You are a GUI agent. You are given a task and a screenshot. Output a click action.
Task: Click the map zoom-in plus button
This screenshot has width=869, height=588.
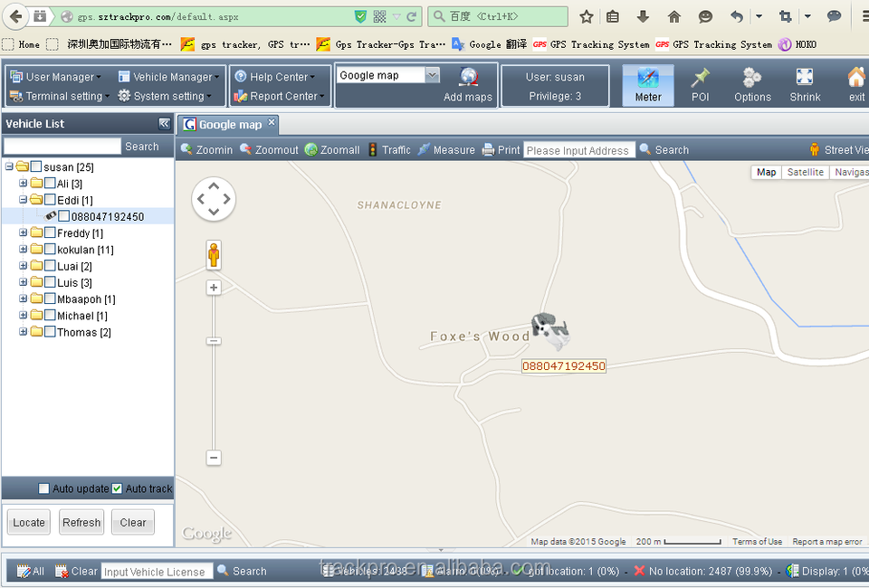(x=214, y=288)
